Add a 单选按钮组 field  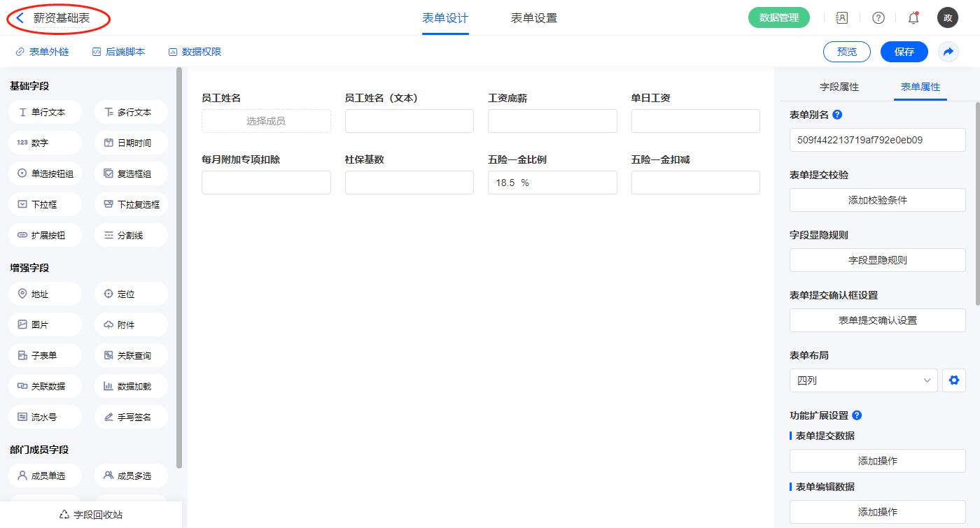pos(45,173)
